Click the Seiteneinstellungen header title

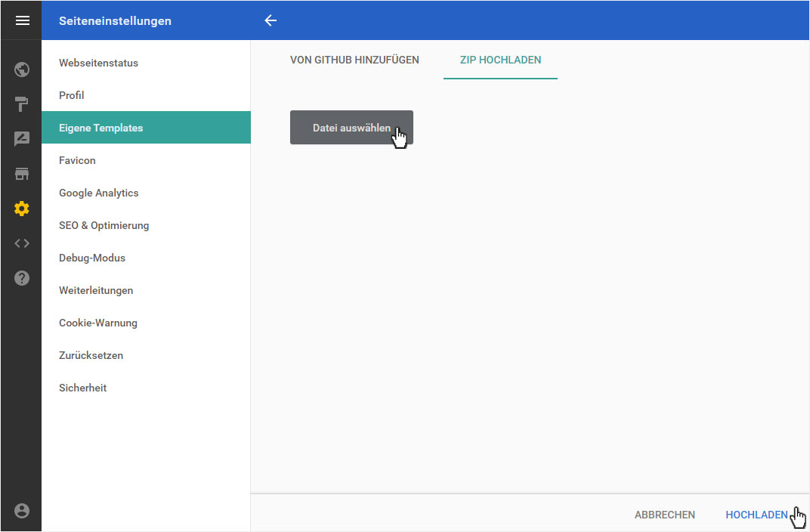[115, 21]
